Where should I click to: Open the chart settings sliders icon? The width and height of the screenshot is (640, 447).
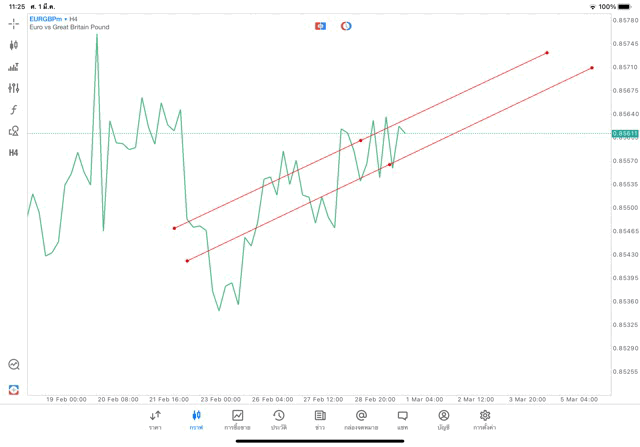(14, 88)
